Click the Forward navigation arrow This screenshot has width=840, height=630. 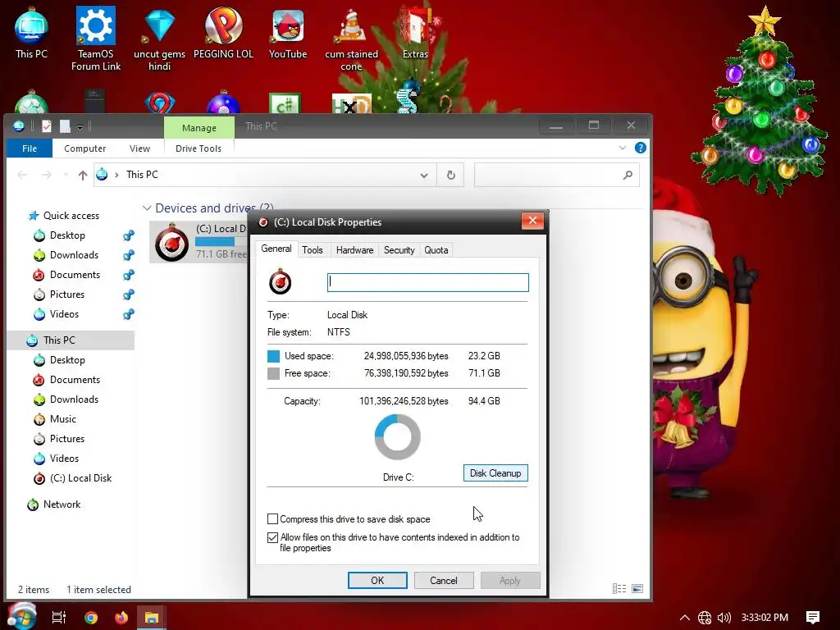click(x=47, y=176)
